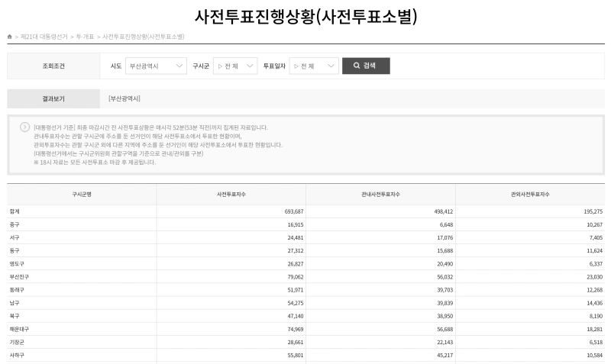Screen dimensions: 611x364
Task: Select the 해운대구 row label
Action: pos(19,329)
